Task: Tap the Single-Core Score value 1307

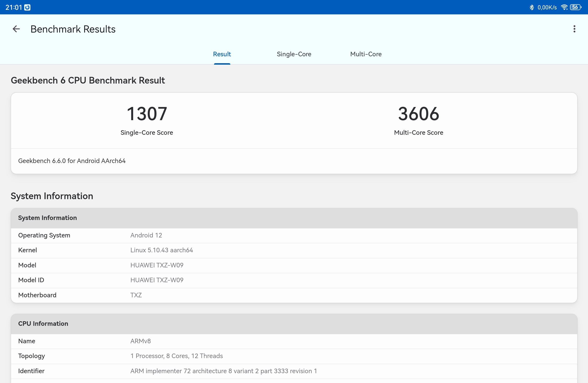Action: pos(147,114)
